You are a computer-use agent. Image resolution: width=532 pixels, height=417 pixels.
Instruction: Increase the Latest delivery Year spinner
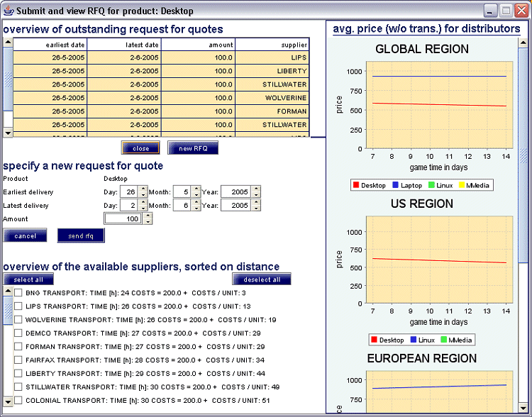256,202
